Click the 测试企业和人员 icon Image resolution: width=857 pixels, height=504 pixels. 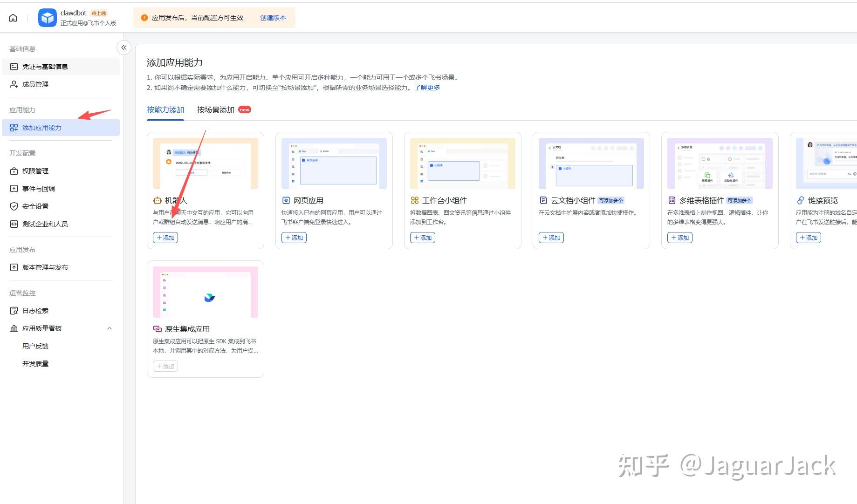click(14, 224)
